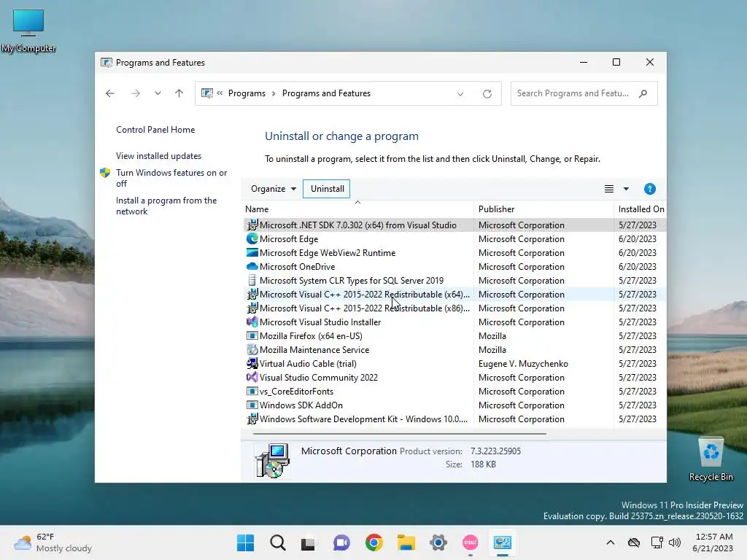This screenshot has width=747, height=560.
Task: Select Microsoft System CLR Types for SQL Server 2019
Action: [351, 281]
